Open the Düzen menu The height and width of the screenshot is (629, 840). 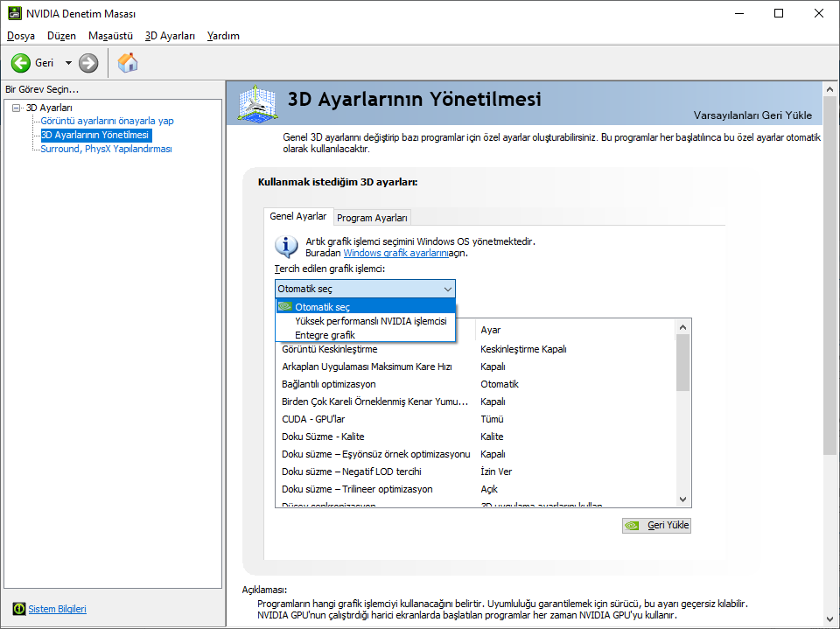pyautogui.click(x=61, y=36)
